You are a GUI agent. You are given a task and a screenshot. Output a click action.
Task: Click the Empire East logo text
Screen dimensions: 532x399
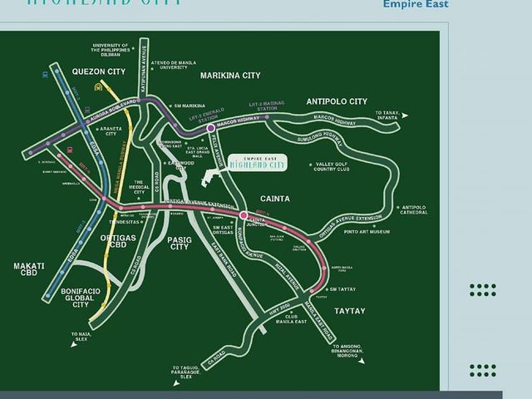(416, 4)
